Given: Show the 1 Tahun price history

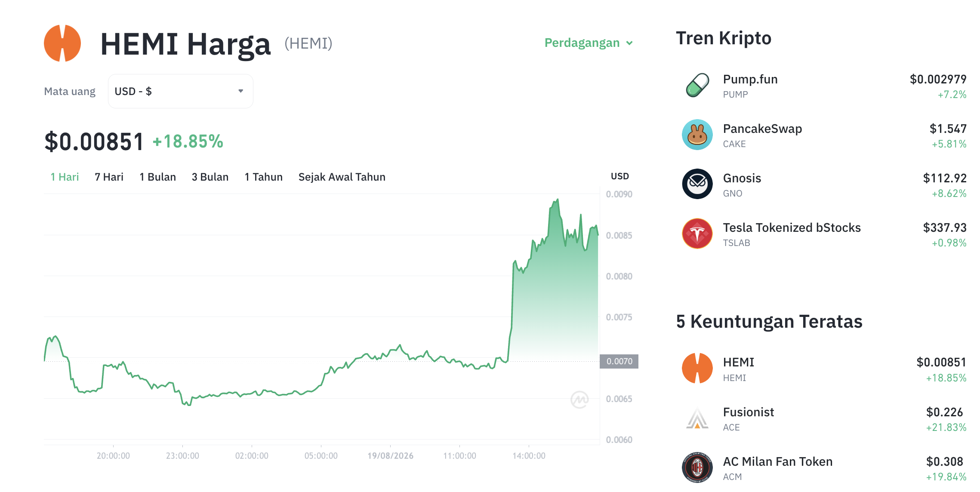Looking at the screenshot, I should [x=263, y=177].
